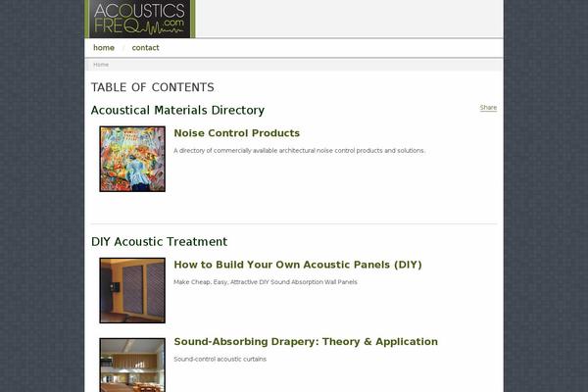The width and height of the screenshot is (588, 392).
Task: Click the sound-absorbing drapery thumbnail image
Action: tap(132, 365)
